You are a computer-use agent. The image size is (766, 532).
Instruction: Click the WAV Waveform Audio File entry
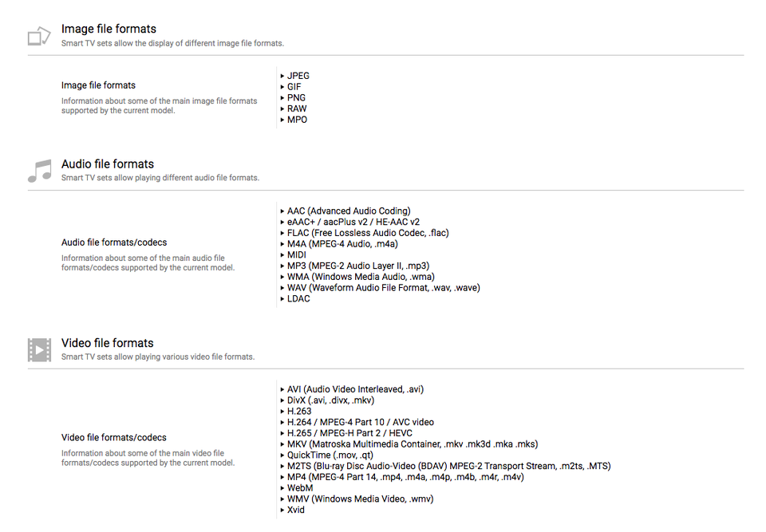383,288
